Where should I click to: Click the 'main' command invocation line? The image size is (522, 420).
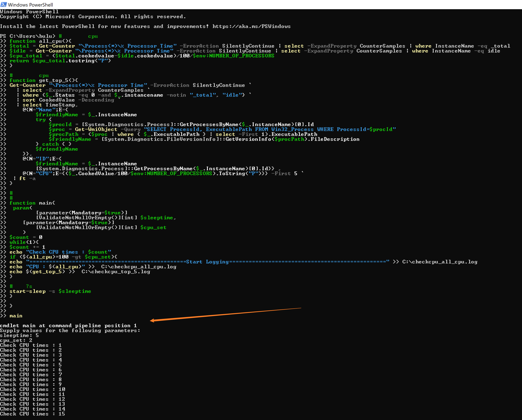16,316
